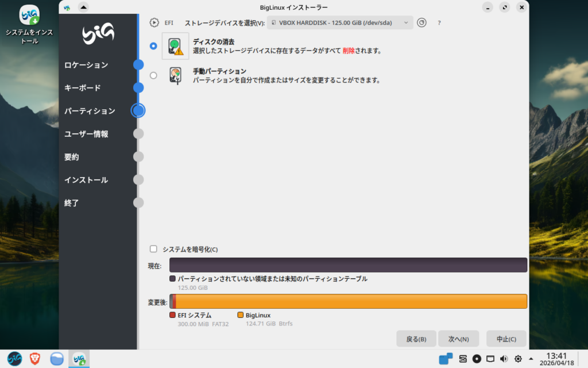588x368 pixels.
Task: Expand hidden system tray icons arrow
Action: click(x=531, y=359)
